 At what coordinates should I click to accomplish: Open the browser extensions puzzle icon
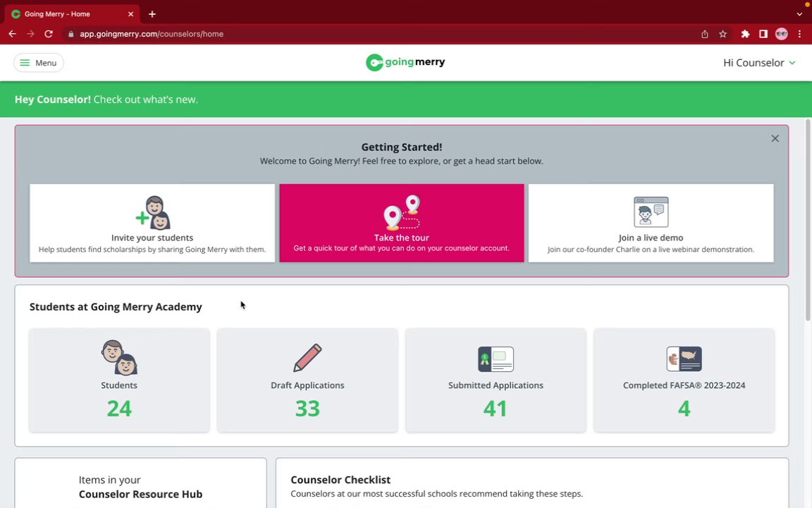[745, 34]
